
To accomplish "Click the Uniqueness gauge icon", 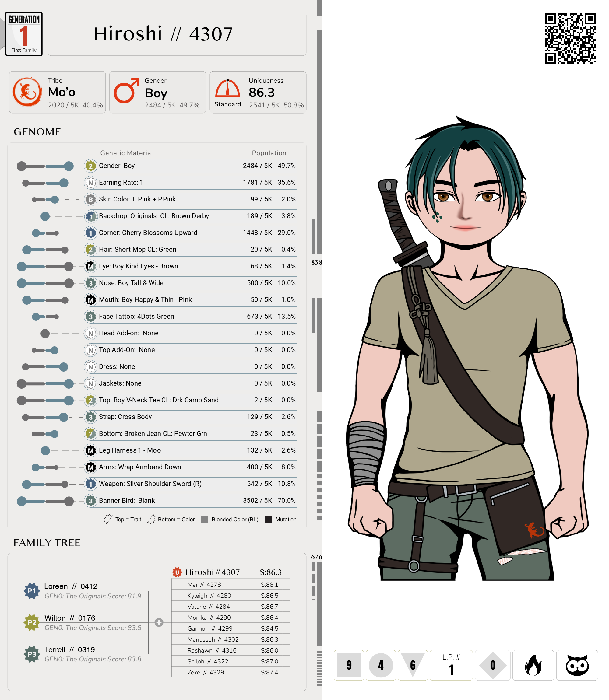I will point(227,89).
